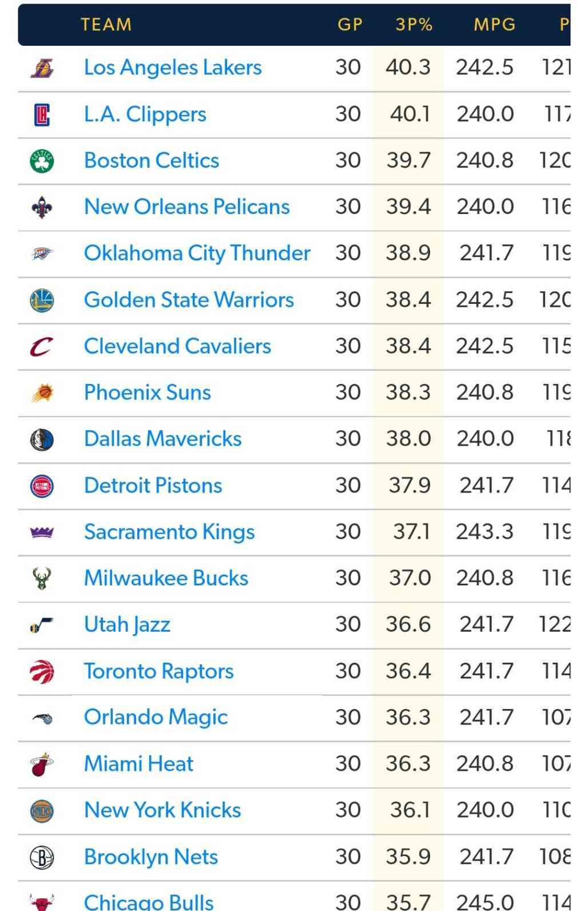Click the Milwaukee Bucks deer logo
Screen dimensions: 588x911
(42, 579)
